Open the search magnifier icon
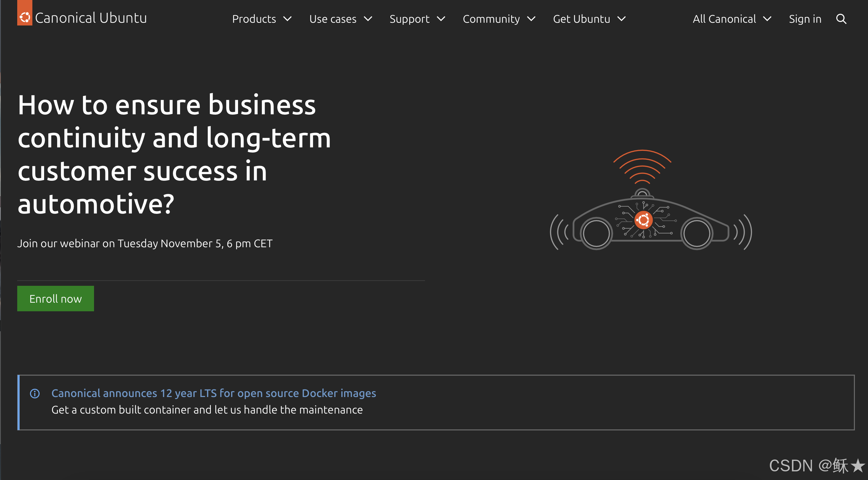Viewport: 868px width, 480px height. coord(841,19)
